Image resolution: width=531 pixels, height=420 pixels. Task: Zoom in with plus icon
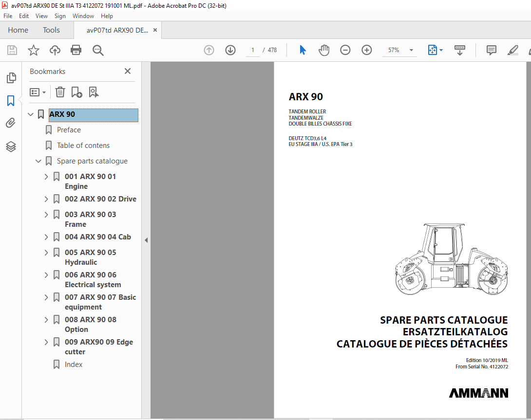(366, 51)
